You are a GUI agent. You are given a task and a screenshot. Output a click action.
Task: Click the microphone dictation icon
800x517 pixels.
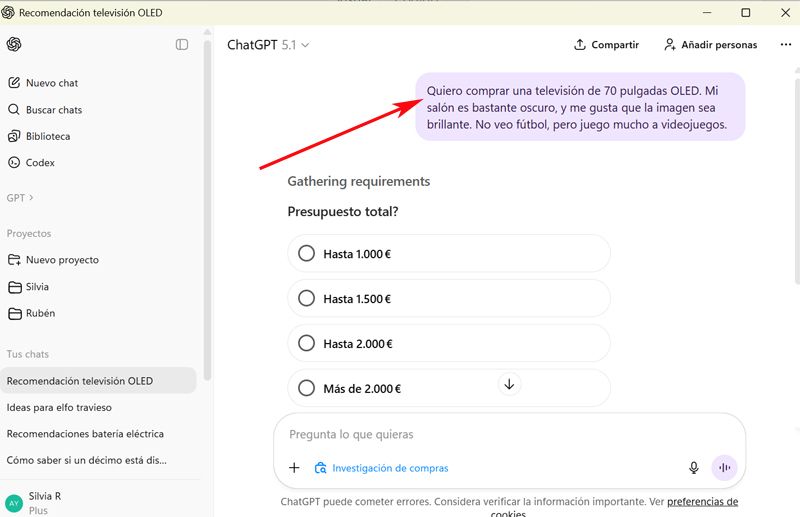(x=693, y=467)
